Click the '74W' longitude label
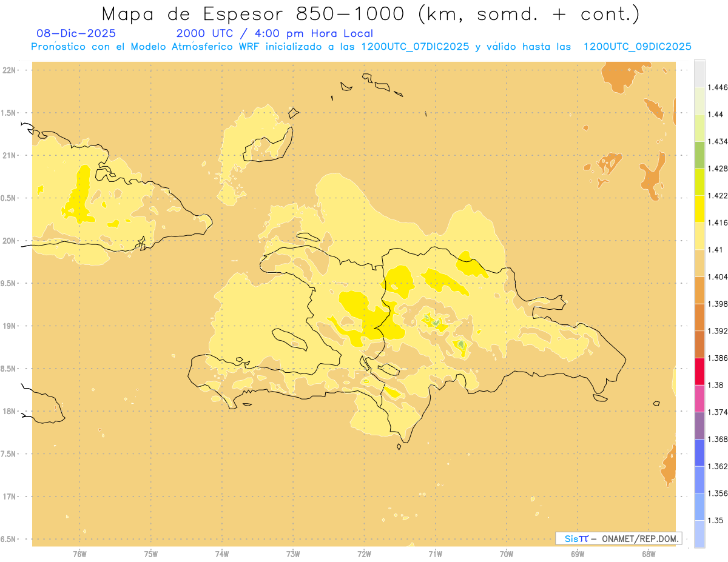This screenshot has height=562, width=728. tap(222, 554)
